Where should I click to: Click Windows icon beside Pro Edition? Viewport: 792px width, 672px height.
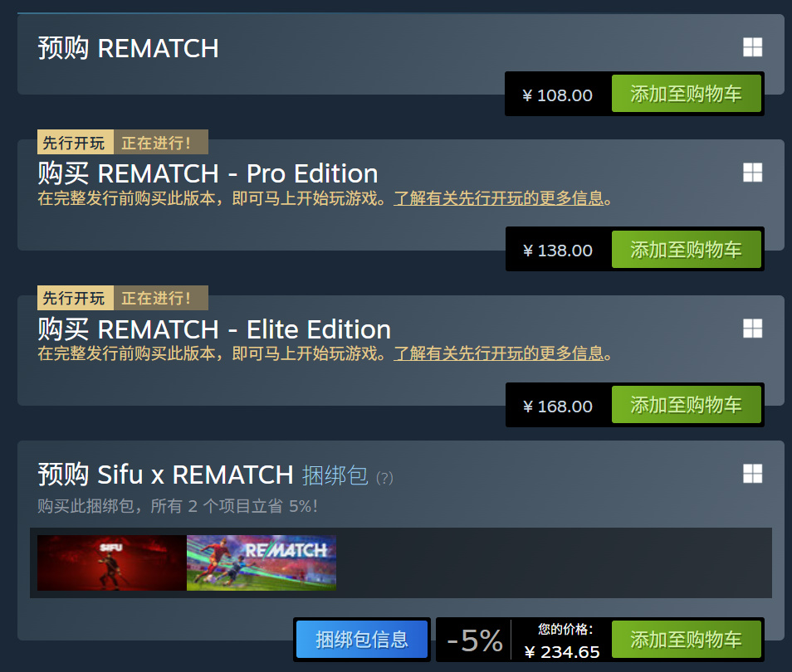click(753, 173)
